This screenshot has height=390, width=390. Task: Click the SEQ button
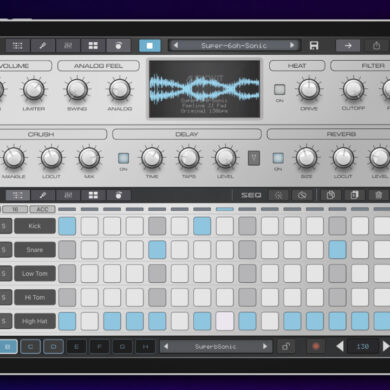[251, 195]
